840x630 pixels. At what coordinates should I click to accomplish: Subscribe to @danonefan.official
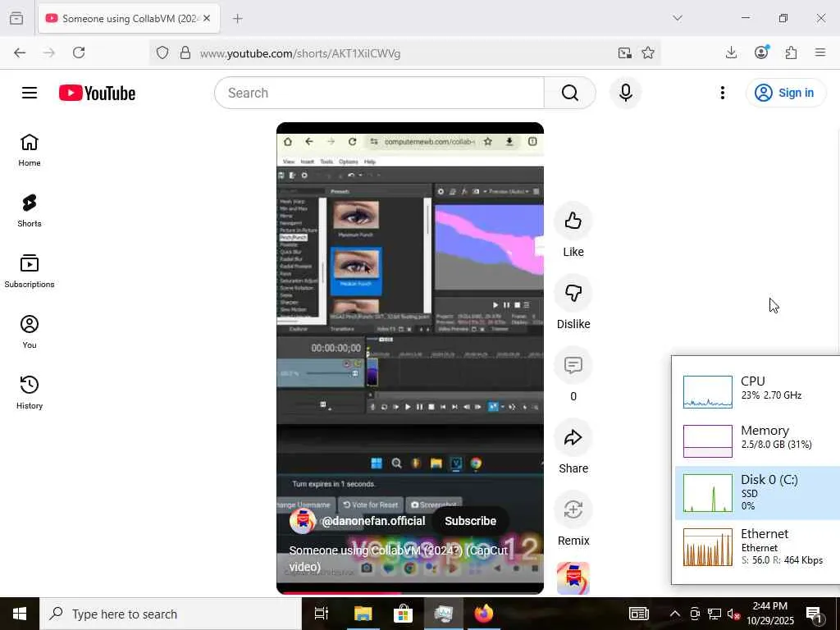coord(470,521)
